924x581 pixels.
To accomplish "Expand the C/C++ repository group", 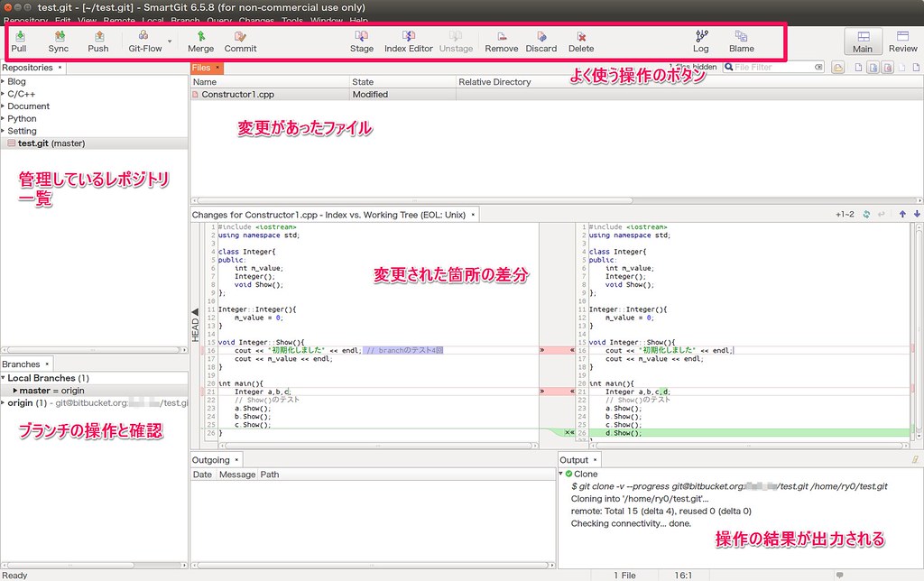I will coord(3,94).
